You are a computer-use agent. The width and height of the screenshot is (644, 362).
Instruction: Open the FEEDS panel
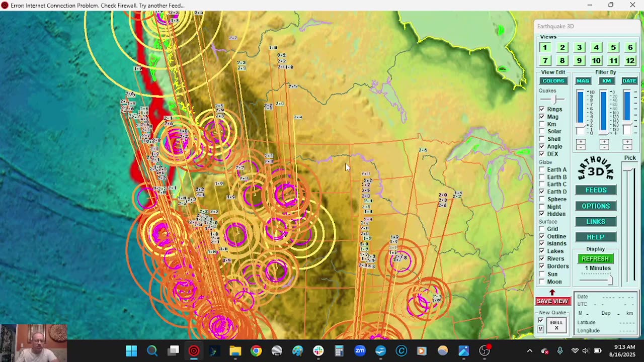coord(596,190)
